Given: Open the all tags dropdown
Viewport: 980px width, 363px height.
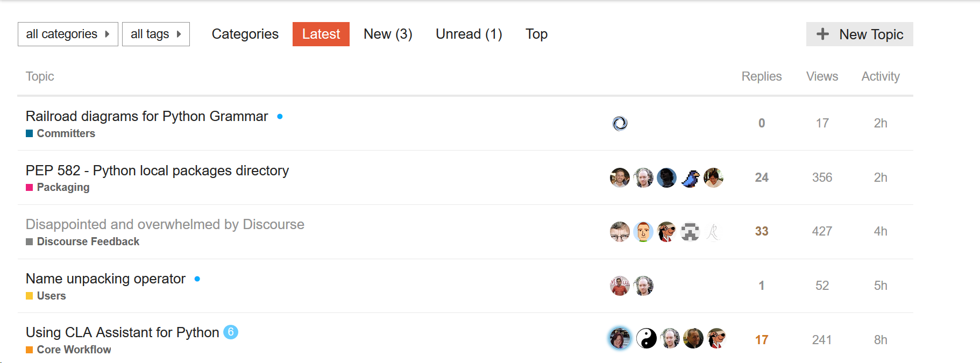Looking at the screenshot, I should pos(156,34).
